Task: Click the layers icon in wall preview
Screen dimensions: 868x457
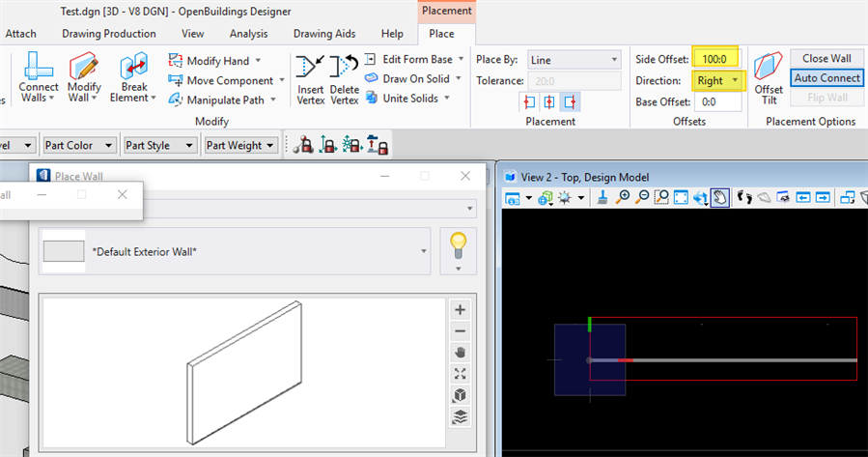Action: point(460,416)
